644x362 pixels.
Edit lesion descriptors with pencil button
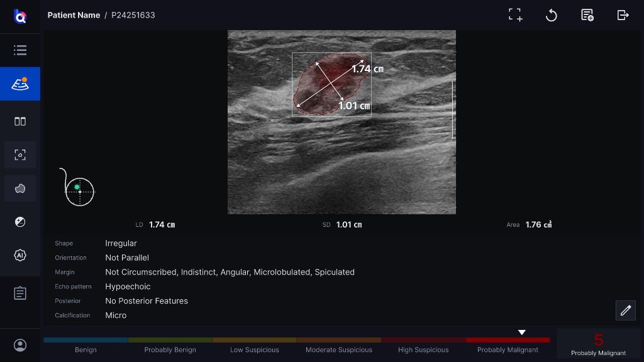click(626, 310)
